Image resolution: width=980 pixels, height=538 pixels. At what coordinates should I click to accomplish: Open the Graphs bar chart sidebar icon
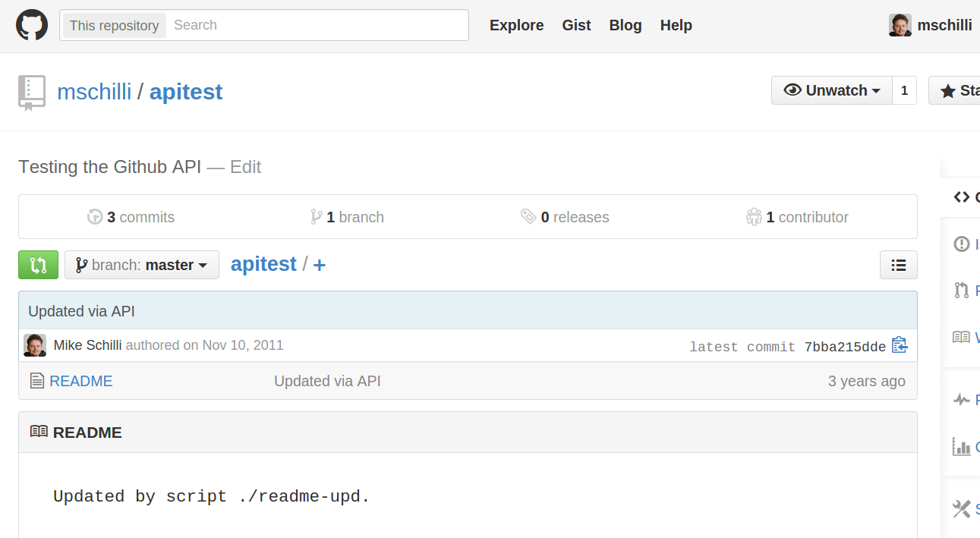962,446
